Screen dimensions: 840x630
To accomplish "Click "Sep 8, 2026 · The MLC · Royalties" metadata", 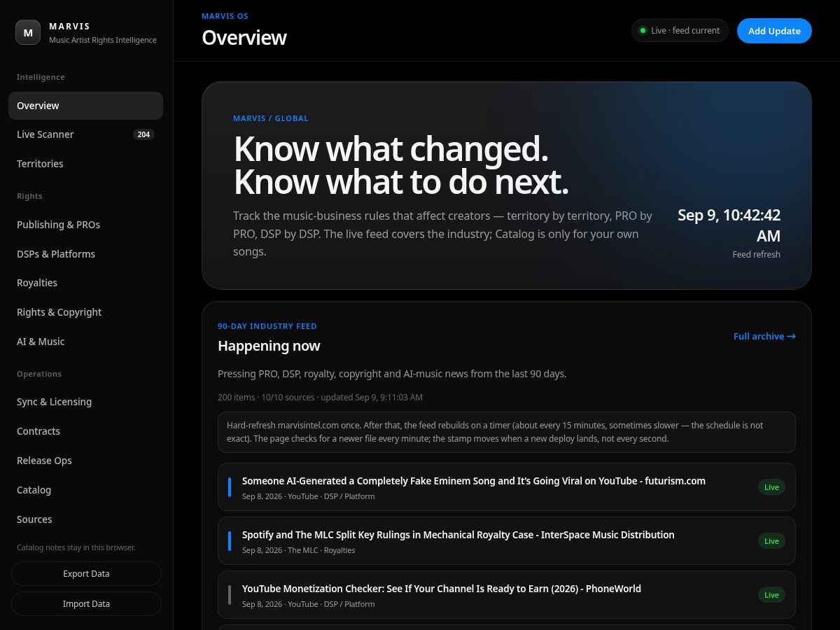I will tap(299, 550).
